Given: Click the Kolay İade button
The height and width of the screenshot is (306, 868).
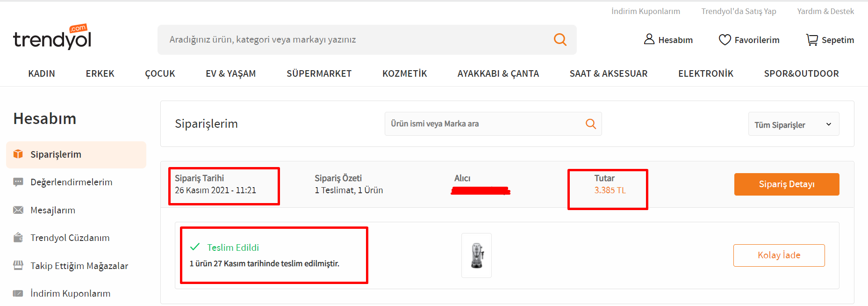Looking at the screenshot, I should [x=779, y=255].
